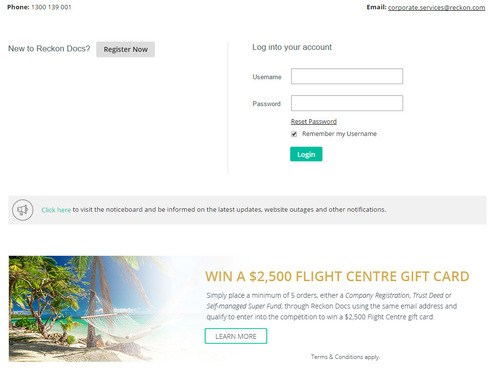Click the Username field label
Image resolution: width=490 pixels, height=378 pixels.
267,77
